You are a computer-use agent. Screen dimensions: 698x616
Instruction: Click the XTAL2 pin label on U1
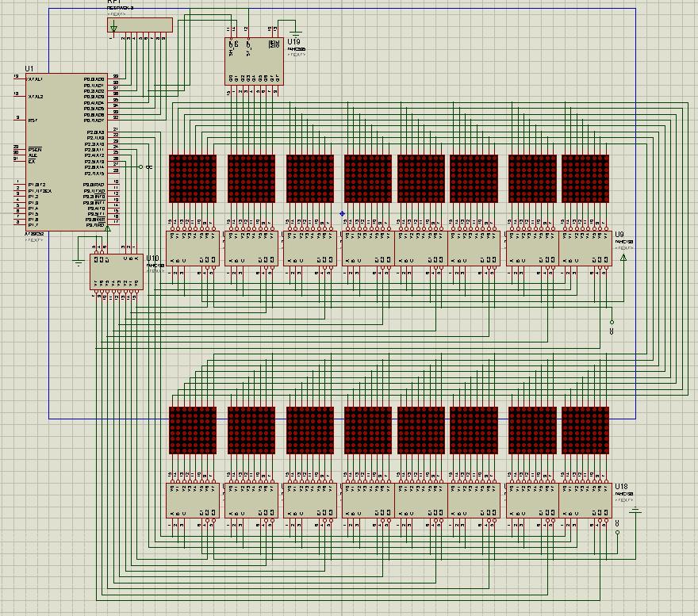click(36, 97)
